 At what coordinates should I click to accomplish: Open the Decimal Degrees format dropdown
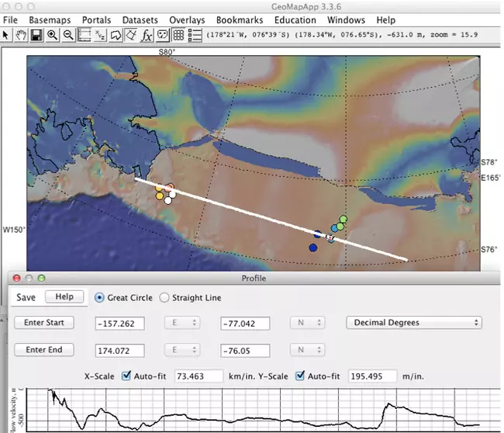[414, 322]
